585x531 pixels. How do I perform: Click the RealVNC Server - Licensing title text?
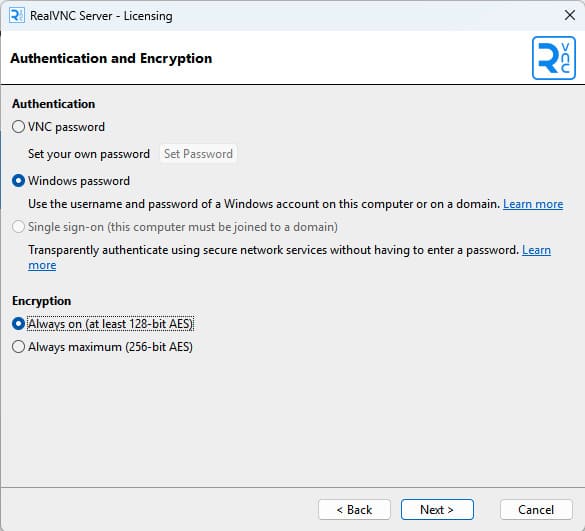pos(101,16)
